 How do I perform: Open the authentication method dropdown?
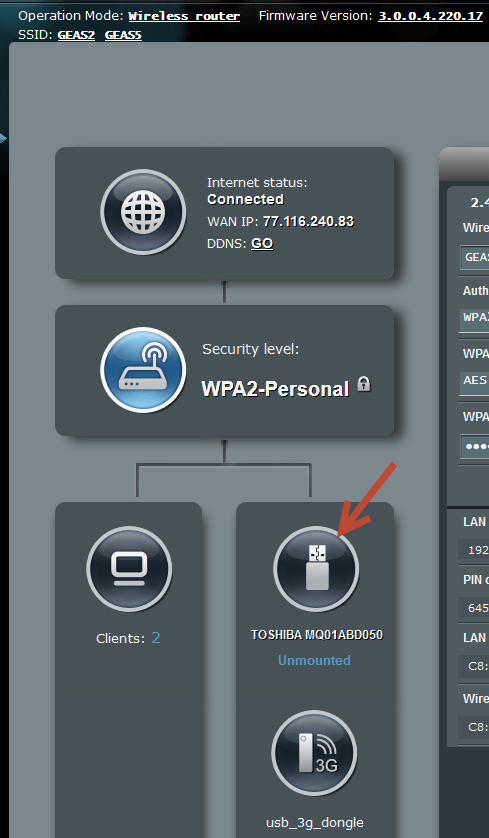tap(475, 317)
